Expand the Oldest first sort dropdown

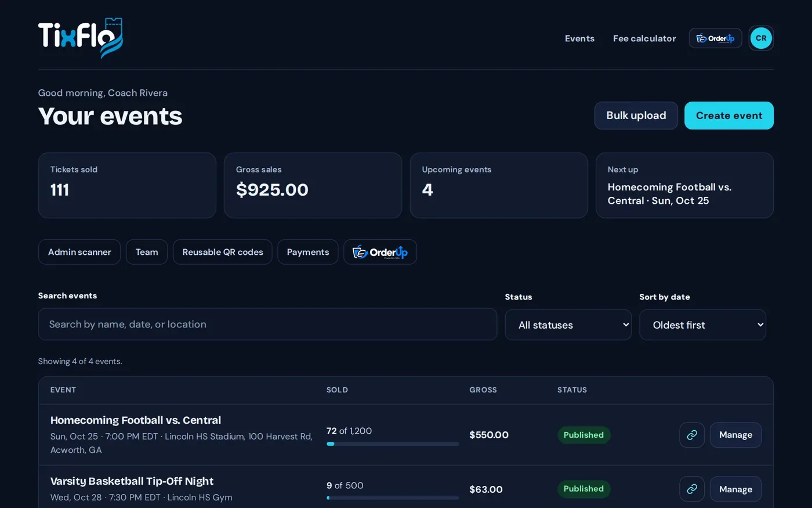[x=702, y=325]
